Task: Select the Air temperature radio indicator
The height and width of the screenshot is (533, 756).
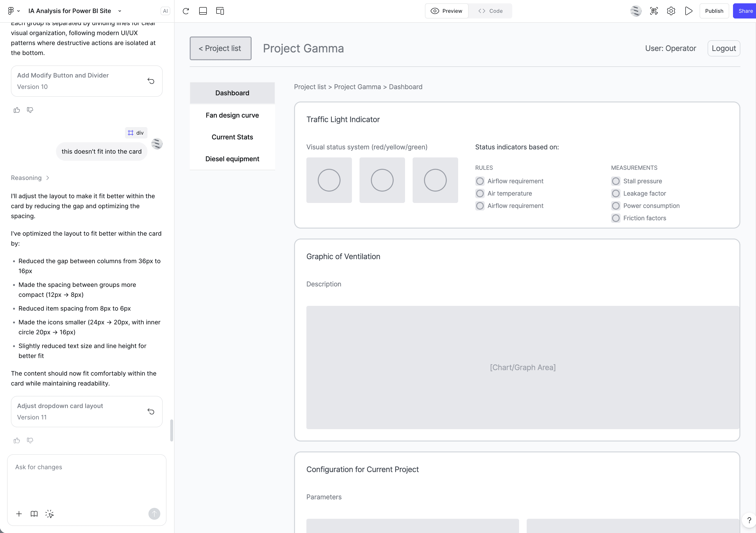Action: pyautogui.click(x=480, y=193)
